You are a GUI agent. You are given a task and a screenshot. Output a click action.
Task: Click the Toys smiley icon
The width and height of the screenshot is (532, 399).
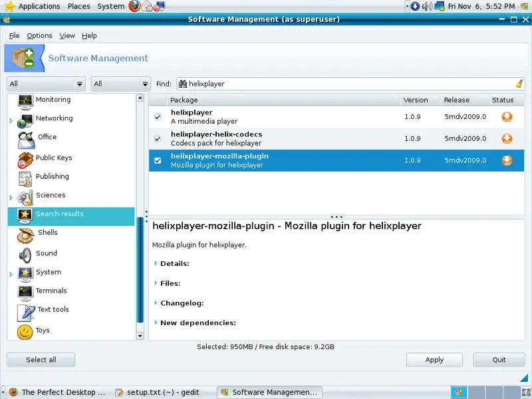[25, 332]
